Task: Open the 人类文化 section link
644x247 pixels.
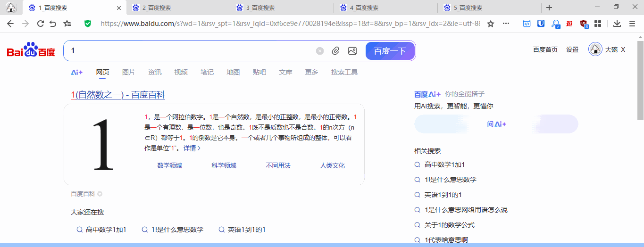Action: (x=332, y=165)
